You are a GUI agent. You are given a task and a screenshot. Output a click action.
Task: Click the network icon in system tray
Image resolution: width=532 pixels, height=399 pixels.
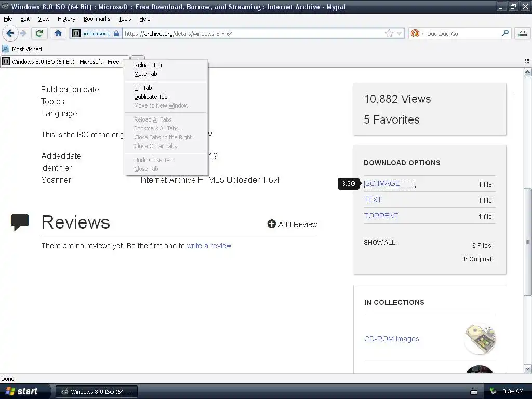494,392
